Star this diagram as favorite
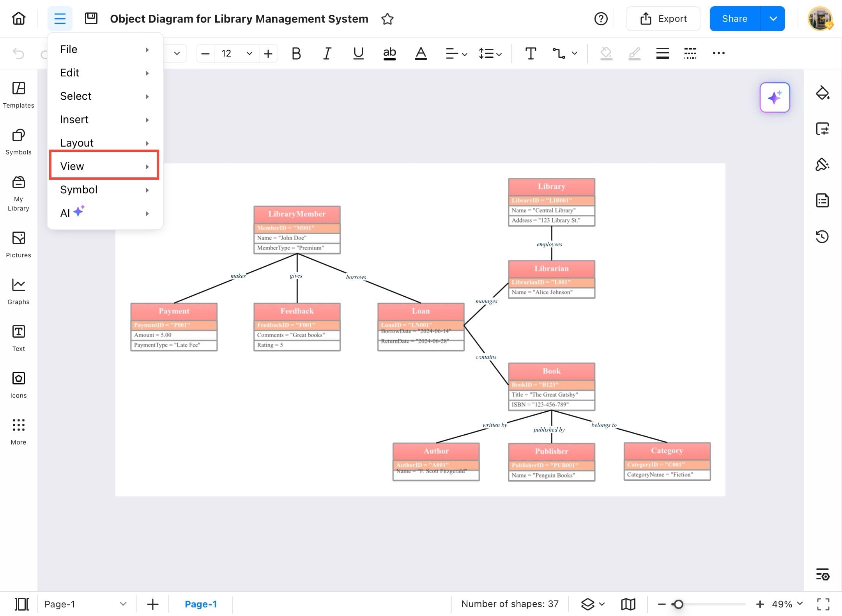The height and width of the screenshot is (616, 842). point(387,19)
